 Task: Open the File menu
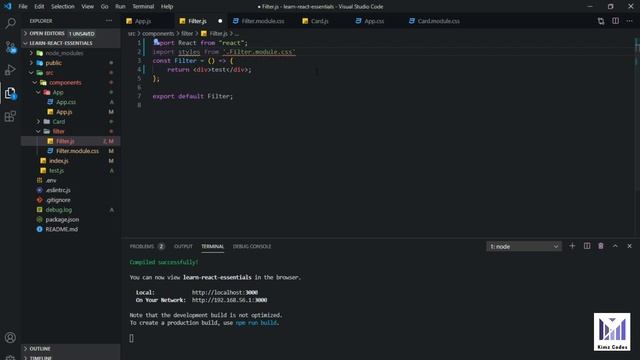click(23, 7)
